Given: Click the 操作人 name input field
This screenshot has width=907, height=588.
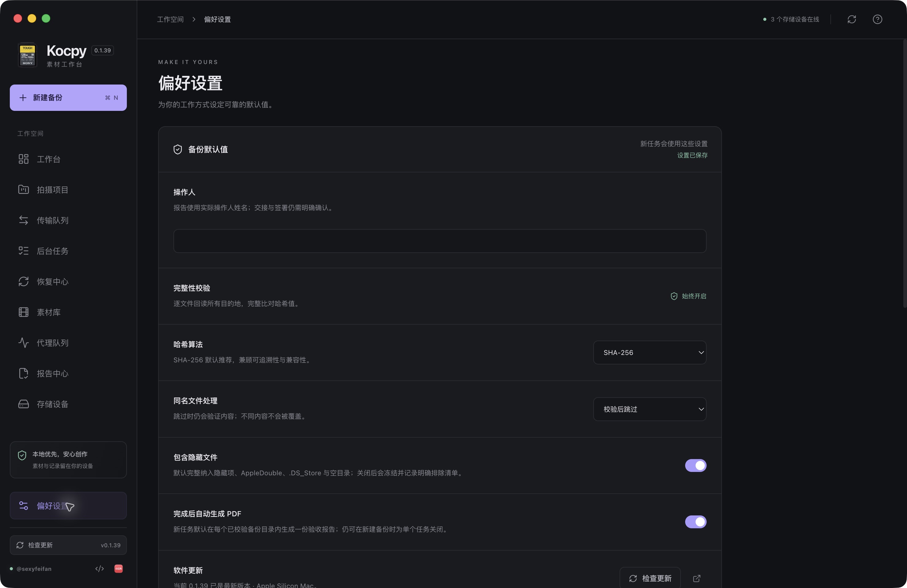Looking at the screenshot, I should click(440, 241).
